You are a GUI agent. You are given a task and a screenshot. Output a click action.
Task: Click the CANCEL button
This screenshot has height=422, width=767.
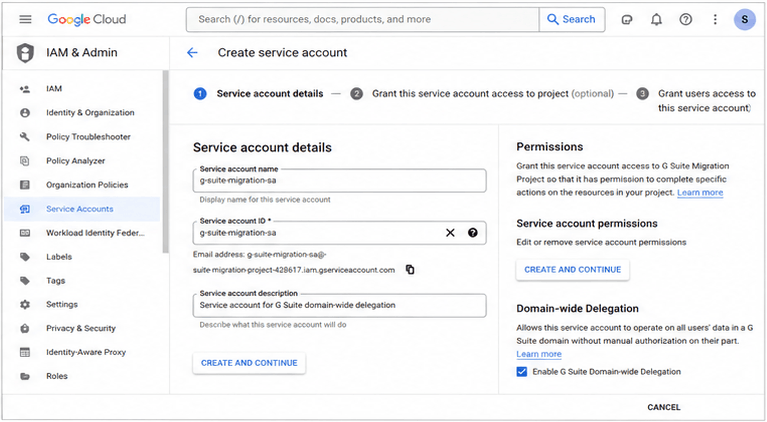[x=663, y=407]
